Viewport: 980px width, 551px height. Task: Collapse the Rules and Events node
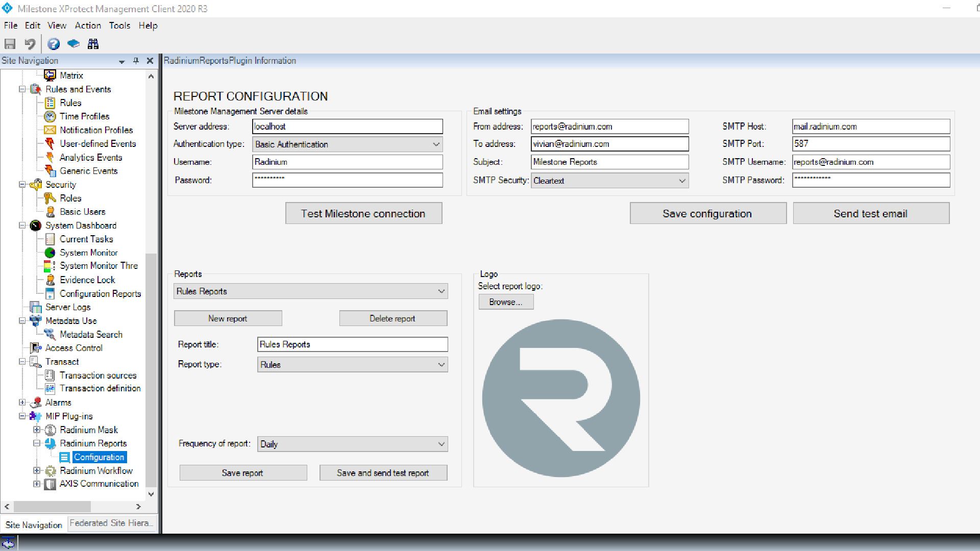tap(22, 89)
